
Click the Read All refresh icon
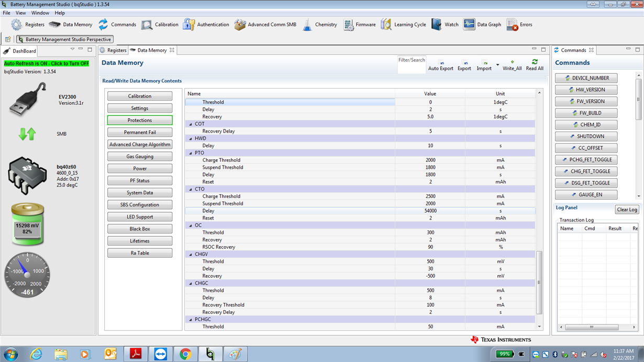(x=535, y=62)
